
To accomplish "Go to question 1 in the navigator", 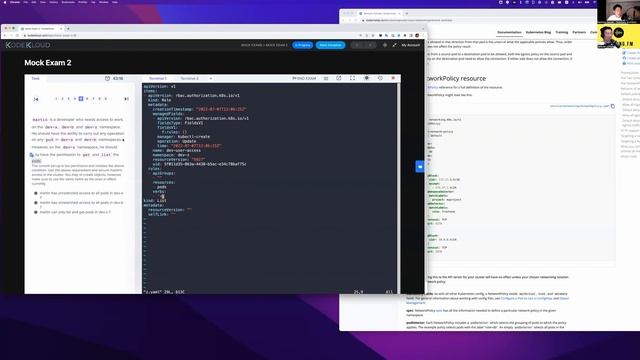I will 56,98.
